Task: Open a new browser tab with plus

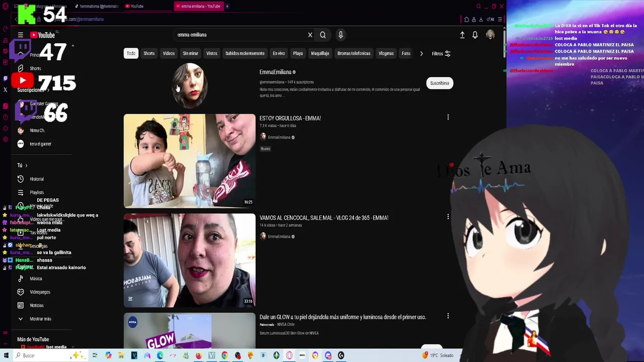Action: 227,7
